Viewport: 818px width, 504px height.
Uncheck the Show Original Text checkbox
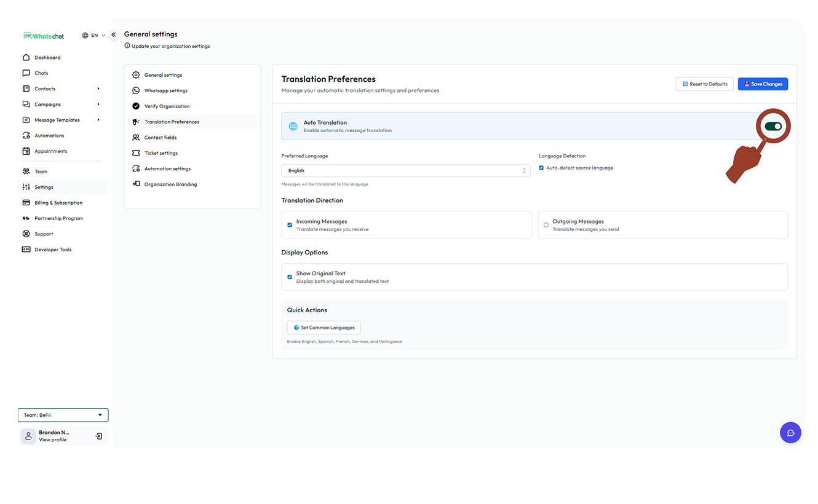pyautogui.click(x=290, y=277)
